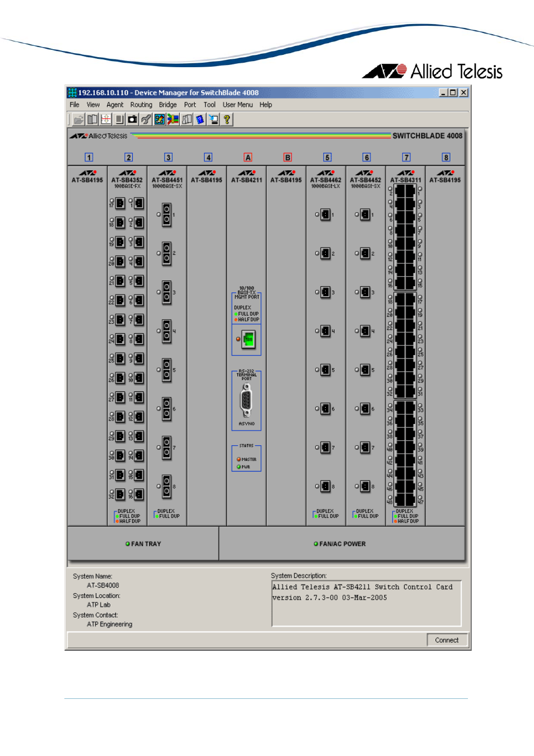Click the RS-232 terminal port connector
Viewport: 534px width, 756px height.
tap(246, 401)
